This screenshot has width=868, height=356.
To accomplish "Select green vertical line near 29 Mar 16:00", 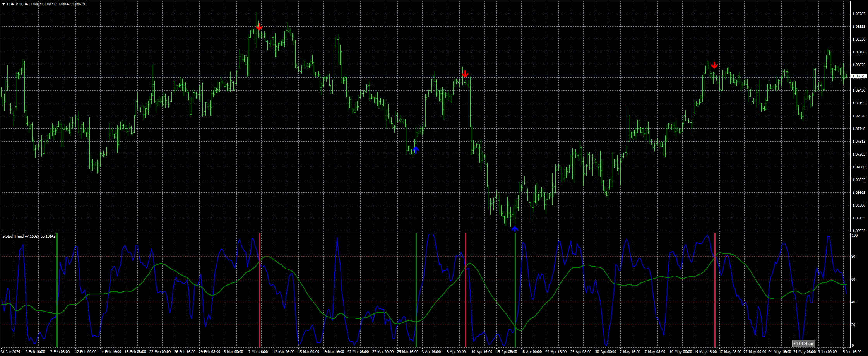I will (x=416, y=290).
